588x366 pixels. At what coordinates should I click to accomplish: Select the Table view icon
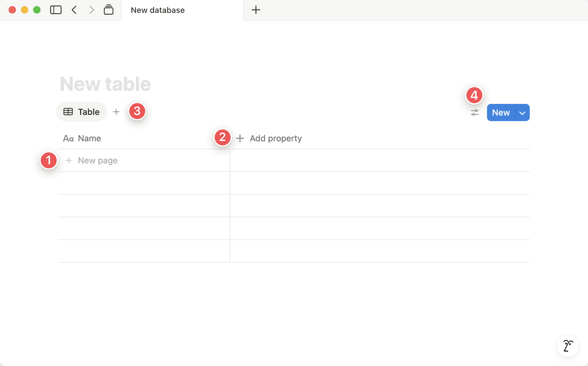[69, 112]
